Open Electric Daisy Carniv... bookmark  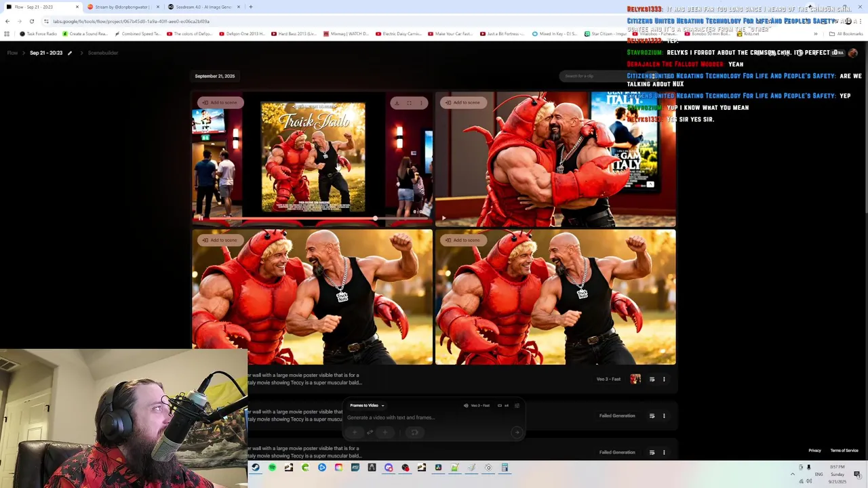coord(400,34)
